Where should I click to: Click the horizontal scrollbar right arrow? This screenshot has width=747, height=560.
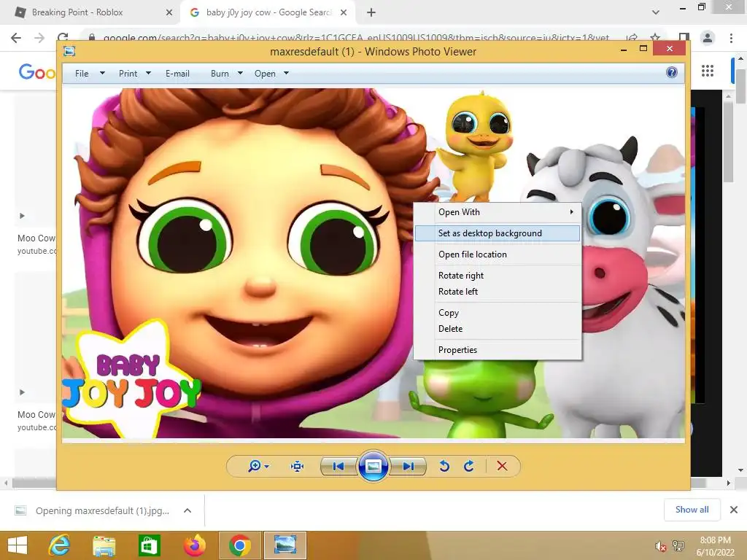pos(729,483)
